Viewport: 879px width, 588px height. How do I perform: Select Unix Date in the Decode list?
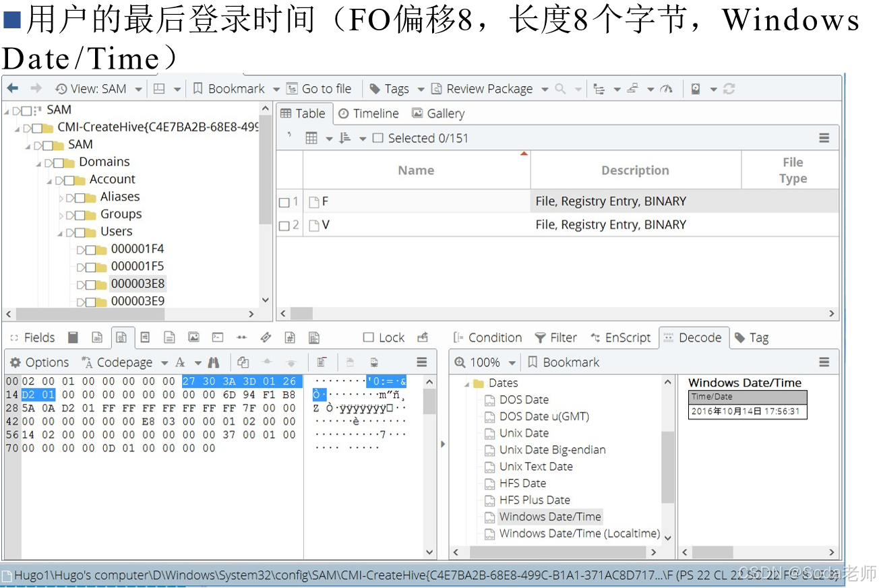click(x=524, y=433)
